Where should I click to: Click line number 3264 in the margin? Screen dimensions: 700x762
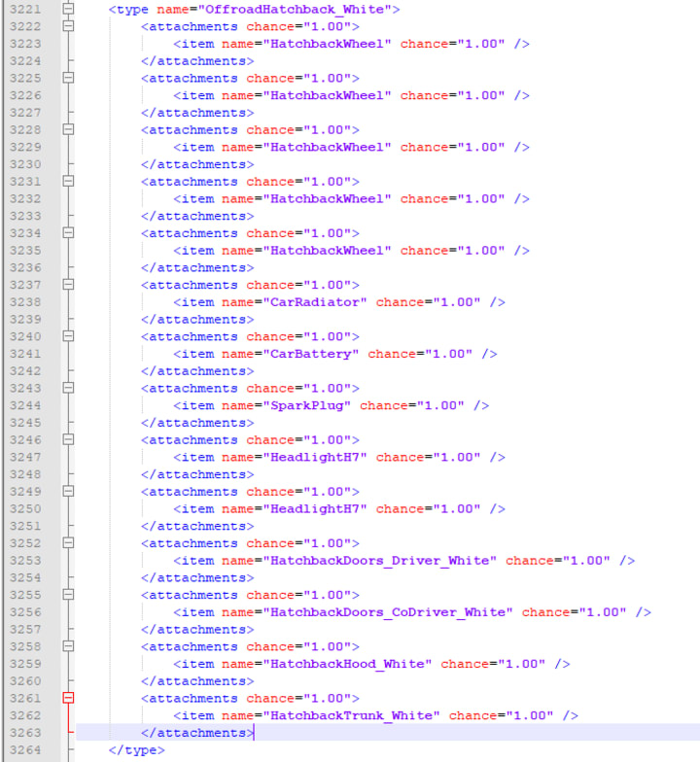coord(25,750)
